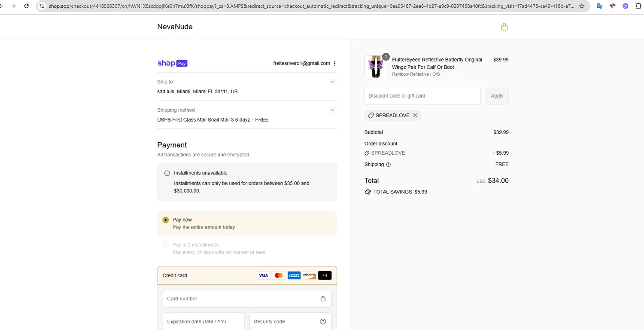644x330 pixels.
Task: Open the extensions puzzle piece menu
Action: [638, 6]
